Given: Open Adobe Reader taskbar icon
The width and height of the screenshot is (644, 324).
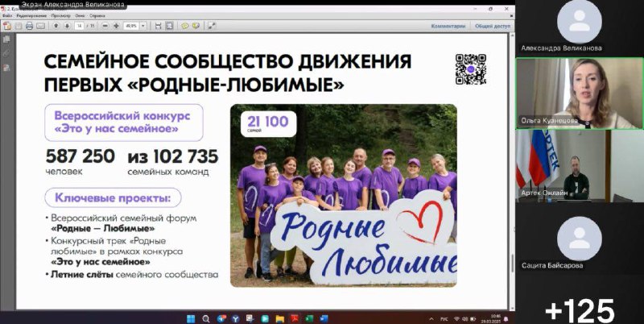Looking at the screenshot, I should 295,318.
